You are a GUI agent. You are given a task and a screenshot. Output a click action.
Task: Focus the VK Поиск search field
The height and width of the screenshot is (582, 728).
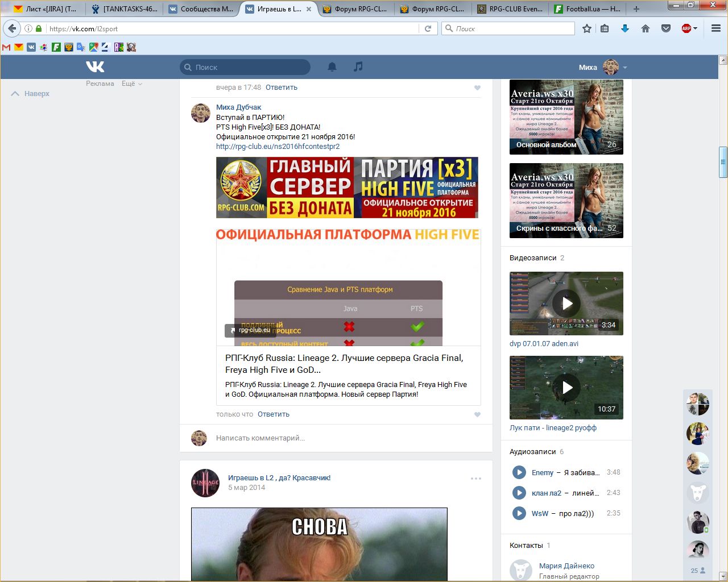(x=245, y=67)
